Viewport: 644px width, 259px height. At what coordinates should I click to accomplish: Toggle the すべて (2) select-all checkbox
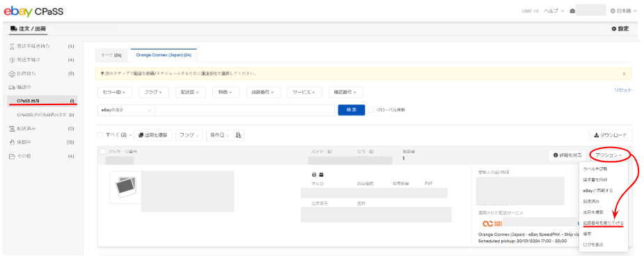click(x=101, y=134)
